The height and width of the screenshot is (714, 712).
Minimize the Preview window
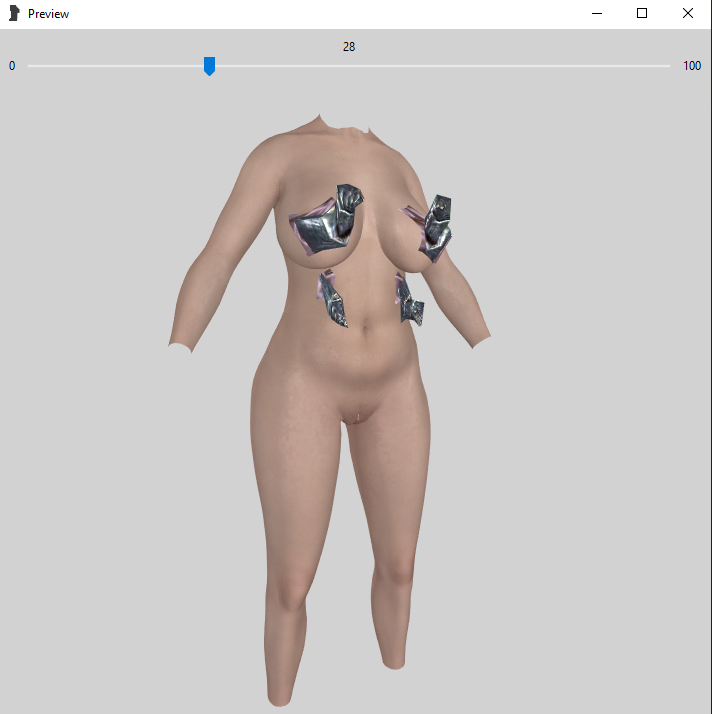pyautogui.click(x=597, y=14)
